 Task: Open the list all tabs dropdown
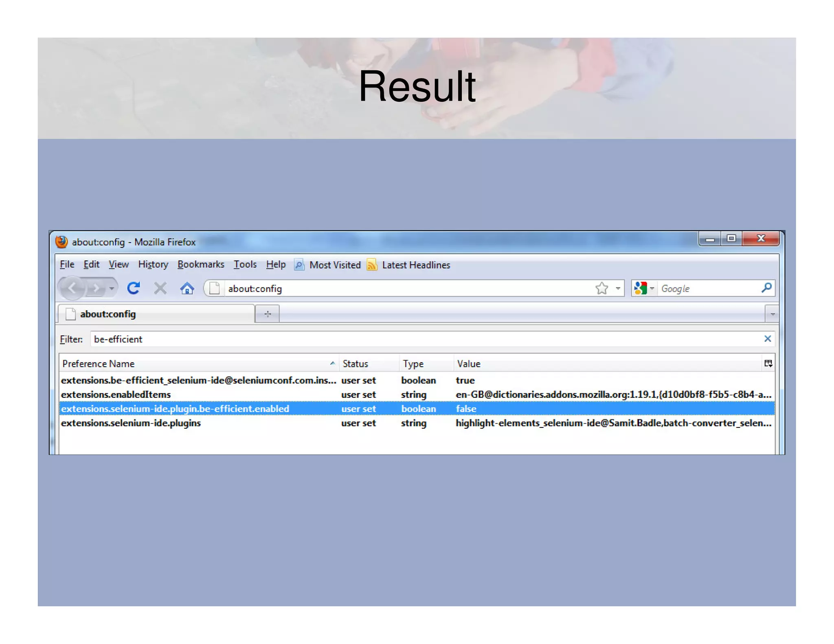pos(772,314)
